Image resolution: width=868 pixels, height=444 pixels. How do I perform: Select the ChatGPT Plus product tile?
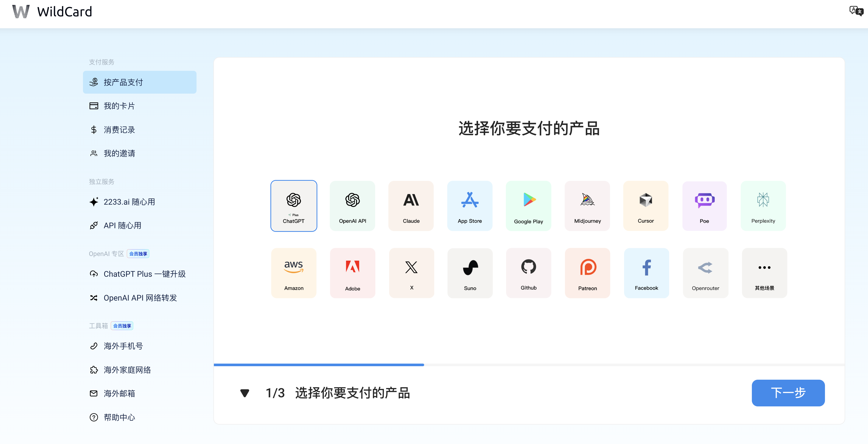click(x=293, y=206)
